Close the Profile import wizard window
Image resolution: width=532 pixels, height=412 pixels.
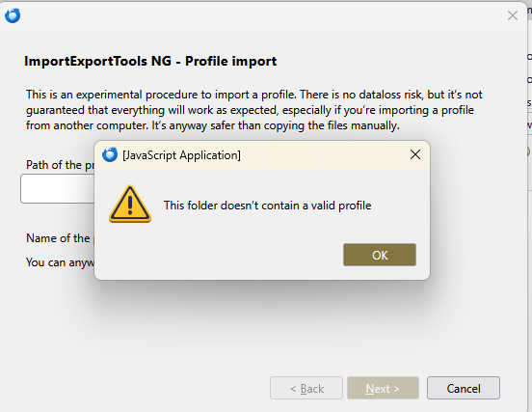click(x=513, y=15)
